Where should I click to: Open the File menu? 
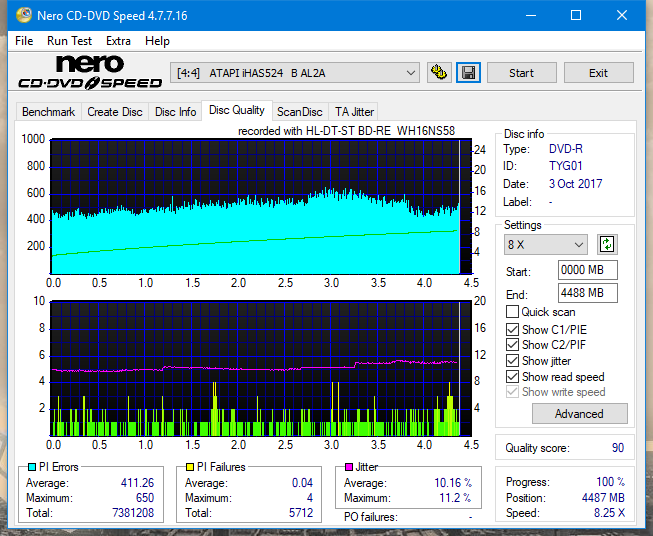tap(24, 41)
